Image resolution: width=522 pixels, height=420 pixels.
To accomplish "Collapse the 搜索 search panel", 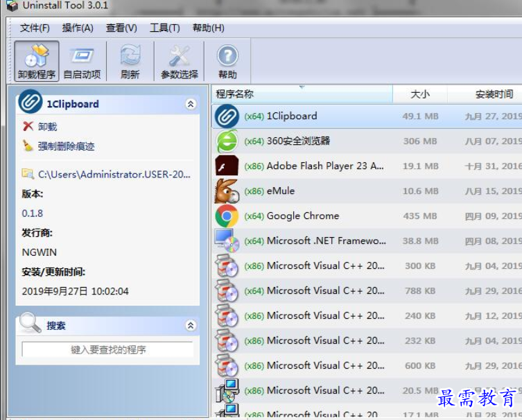I will click(191, 325).
